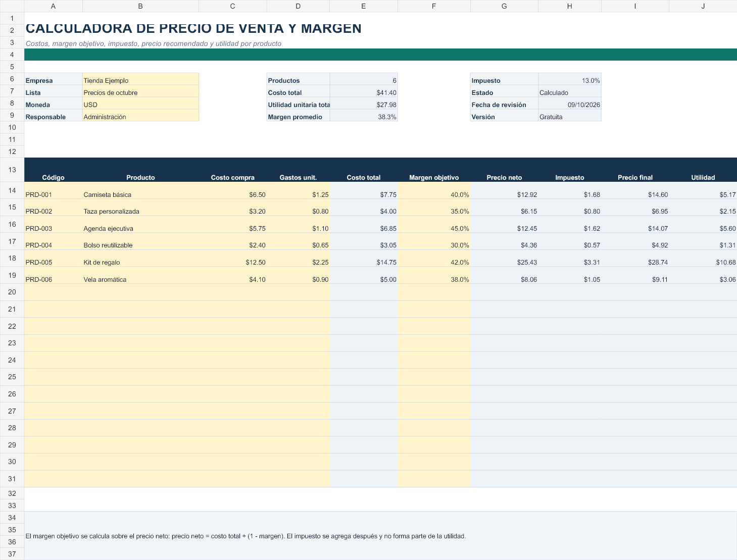Viewport: 737px width, 560px height.
Task: Click the title 'CALCULADORA DE PRECIO DE VENTA Y MARGEN'
Action: (x=193, y=28)
